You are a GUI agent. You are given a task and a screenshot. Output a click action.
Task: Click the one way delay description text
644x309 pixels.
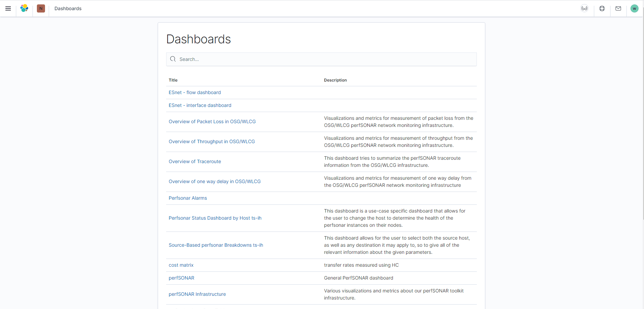point(398,182)
